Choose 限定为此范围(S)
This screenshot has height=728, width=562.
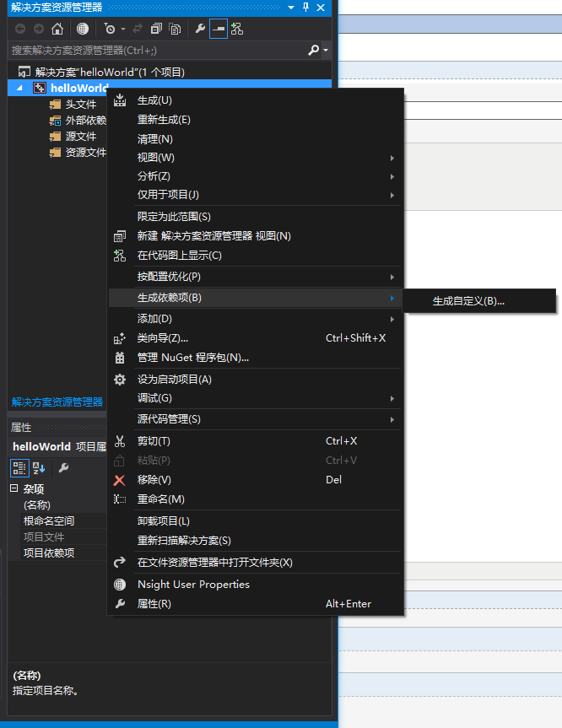pyautogui.click(x=255, y=217)
